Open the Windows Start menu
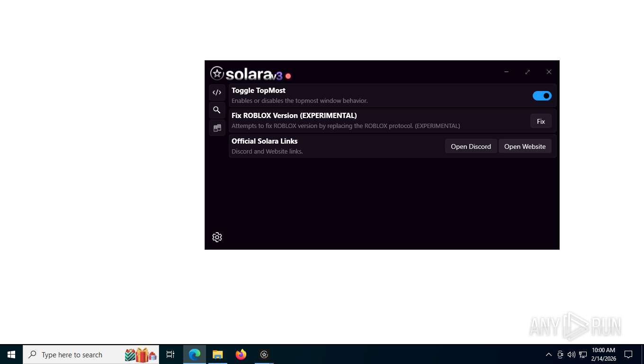The width and height of the screenshot is (644, 364). click(x=11, y=355)
